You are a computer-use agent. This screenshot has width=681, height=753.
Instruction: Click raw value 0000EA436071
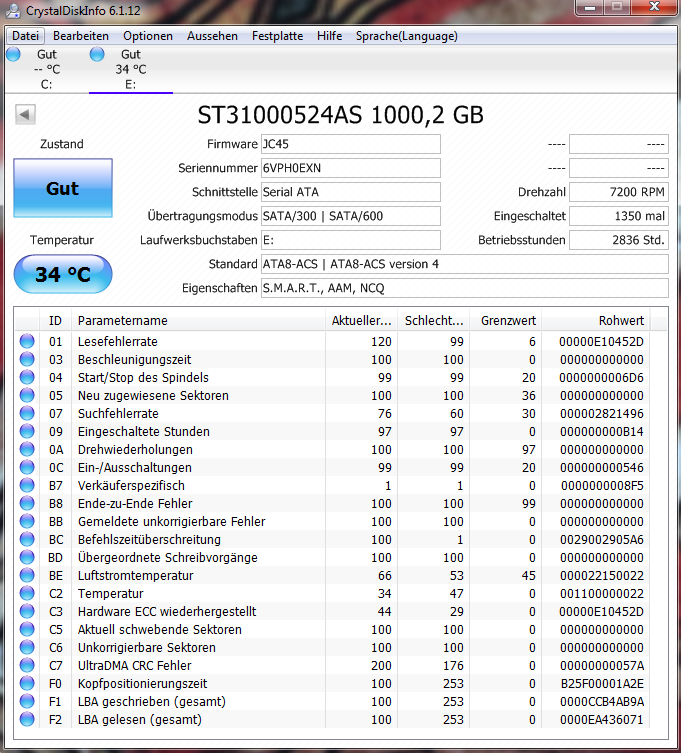601,719
